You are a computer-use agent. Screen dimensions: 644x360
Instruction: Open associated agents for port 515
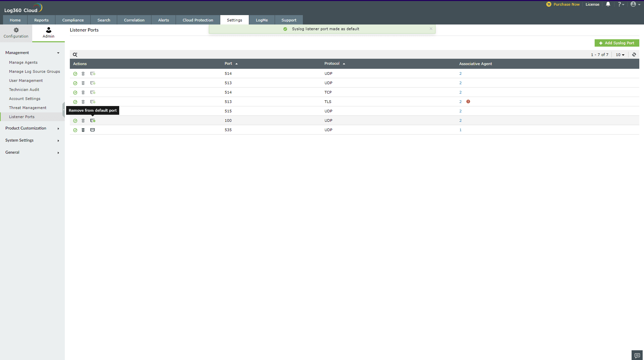[x=460, y=111]
